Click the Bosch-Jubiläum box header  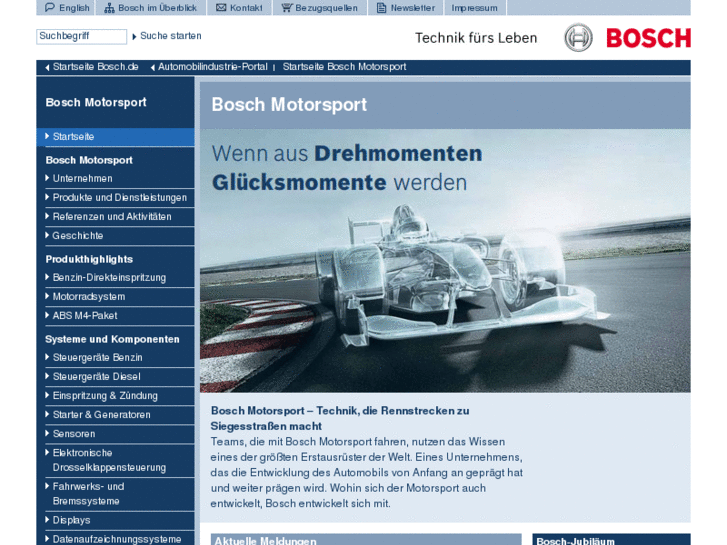coord(612,540)
